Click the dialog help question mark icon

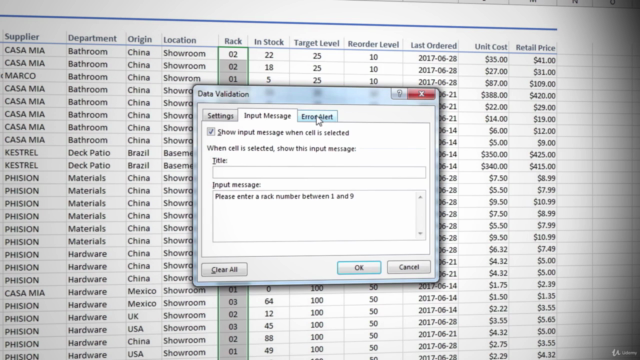coord(399,94)
